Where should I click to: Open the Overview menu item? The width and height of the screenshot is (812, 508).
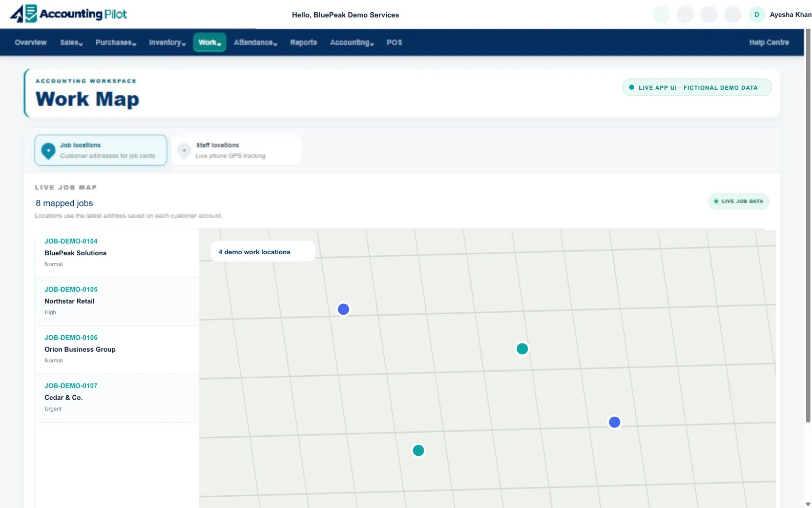tap(31, 43)
